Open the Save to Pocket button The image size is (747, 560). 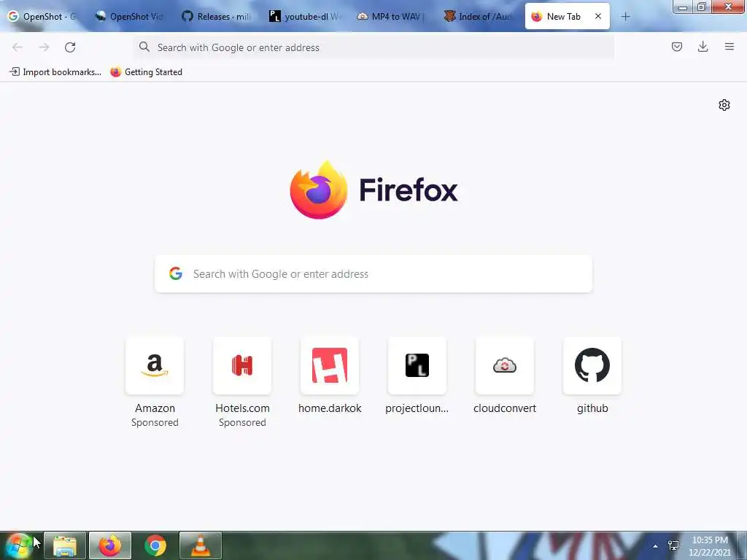(x=677, y=47)
